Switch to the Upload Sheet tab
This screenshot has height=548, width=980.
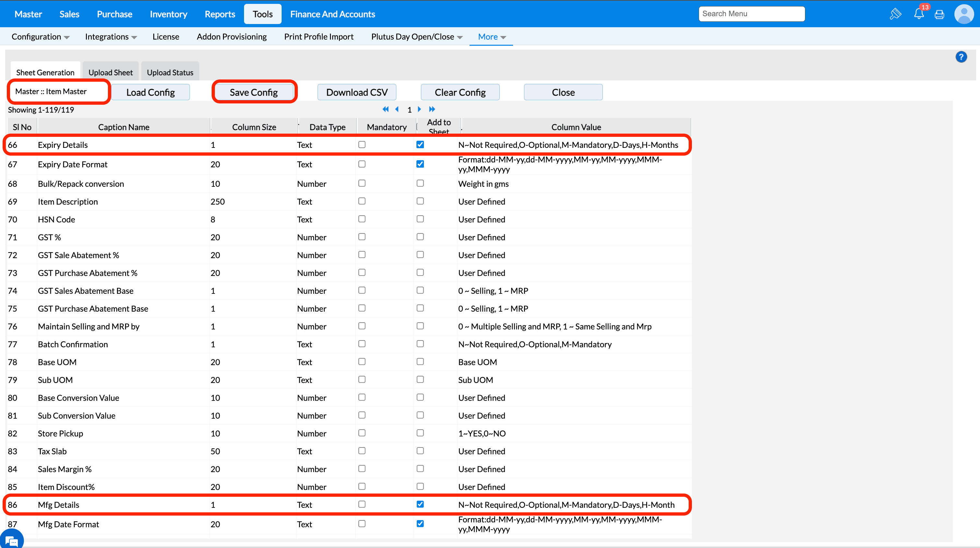(110, 72)
